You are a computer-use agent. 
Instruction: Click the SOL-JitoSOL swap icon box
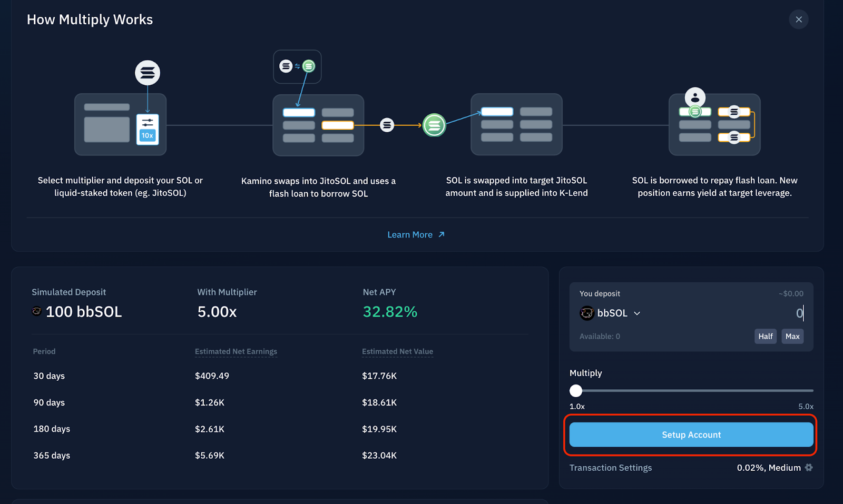coord(297,66)
